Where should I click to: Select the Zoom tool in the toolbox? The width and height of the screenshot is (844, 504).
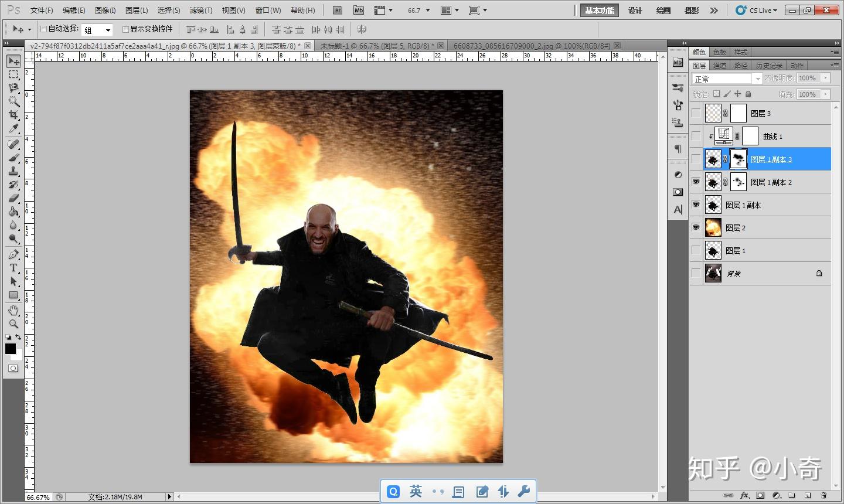point(13,323)
